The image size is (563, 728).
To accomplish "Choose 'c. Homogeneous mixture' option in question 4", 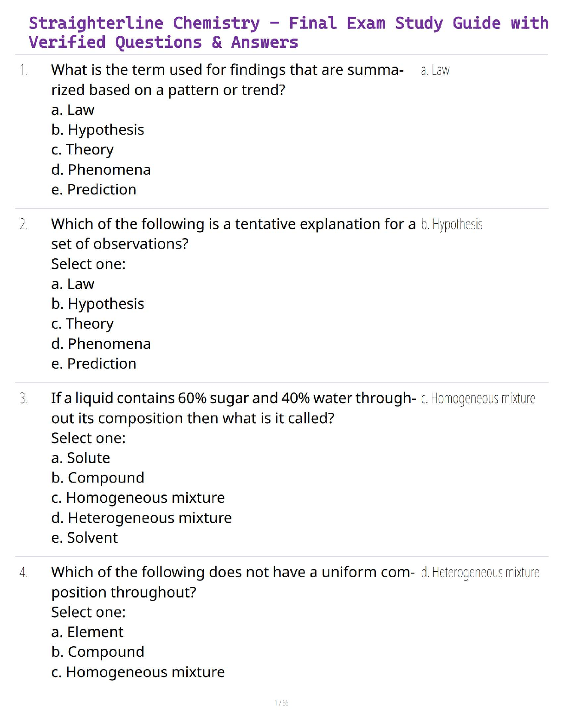I will [138, 672].
